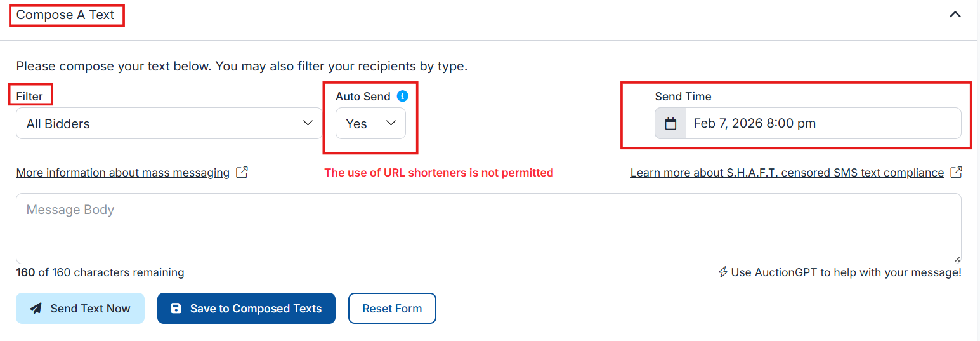
Task: Open the S.H.A.F.T. SMS compliance link
Action: (x=787, y=173)
